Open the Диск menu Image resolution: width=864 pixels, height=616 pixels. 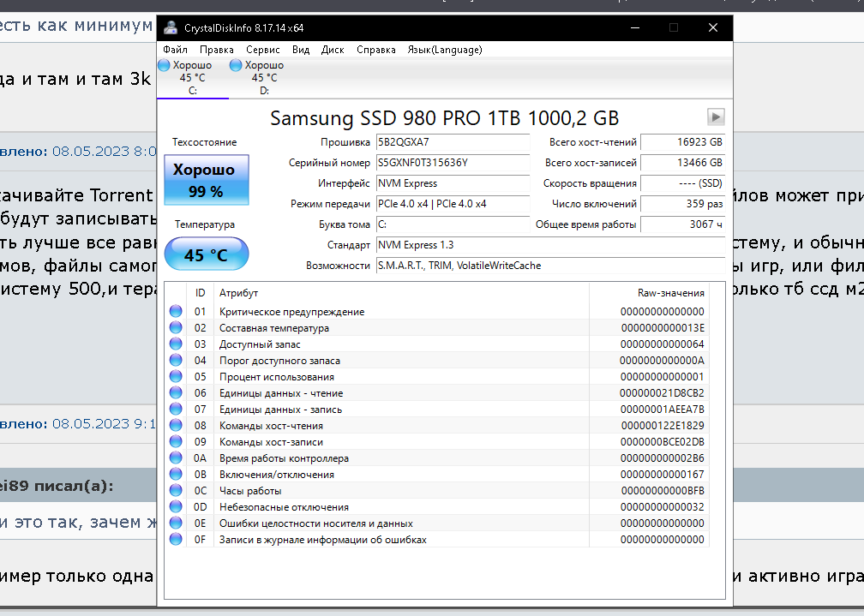333,50
